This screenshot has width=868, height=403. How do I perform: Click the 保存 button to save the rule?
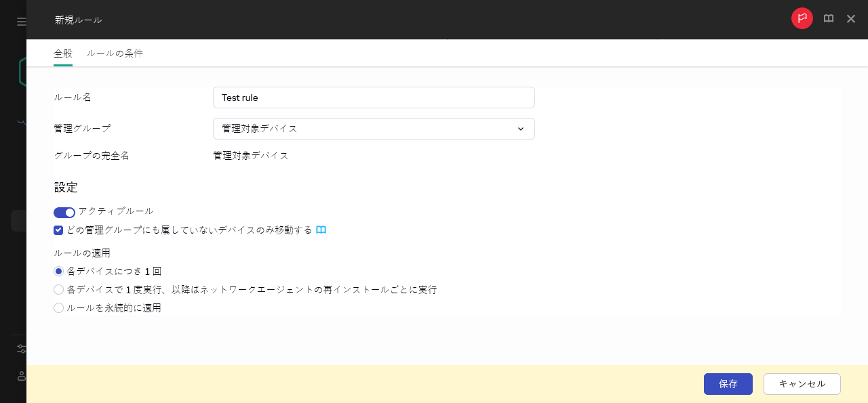click(728, 384)
